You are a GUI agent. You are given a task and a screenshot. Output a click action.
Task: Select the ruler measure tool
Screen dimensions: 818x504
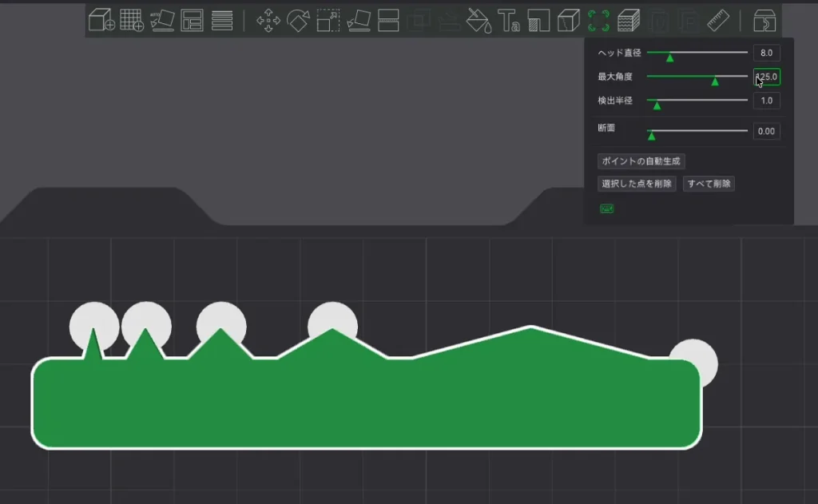[718, 20]
